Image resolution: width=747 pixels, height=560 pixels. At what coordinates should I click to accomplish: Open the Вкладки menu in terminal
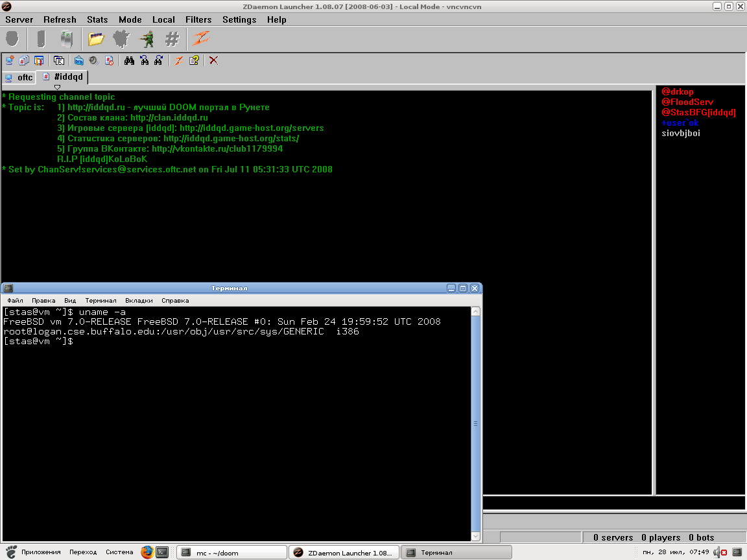click(139, 301)
